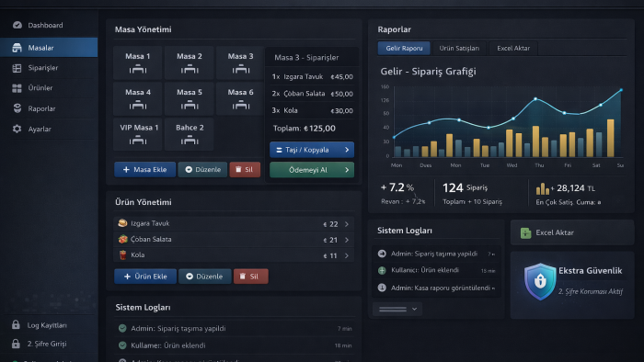The width and height of the screenshot is (644, 362).
Task: Click the Excel Aktar file icon
Action: pos(525,232)
